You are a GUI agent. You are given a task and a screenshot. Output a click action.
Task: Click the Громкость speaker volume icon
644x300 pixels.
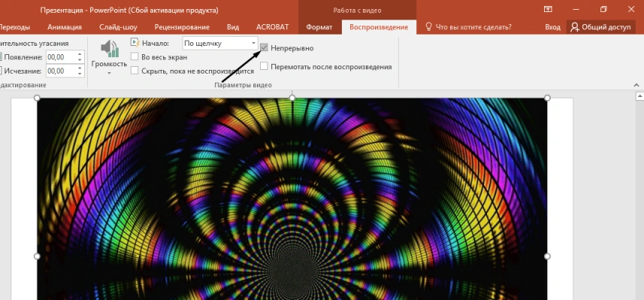point(110,48)
